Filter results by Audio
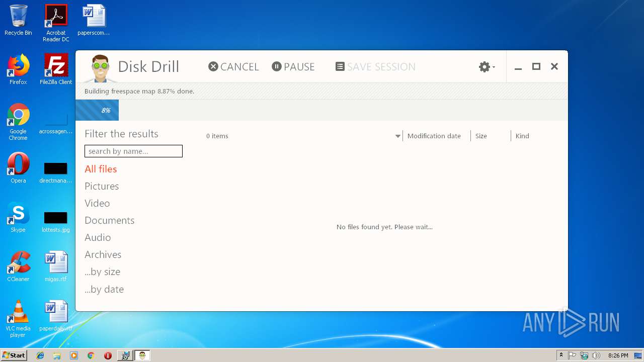This screenshot has width=644, height=362. click(98, 237)
